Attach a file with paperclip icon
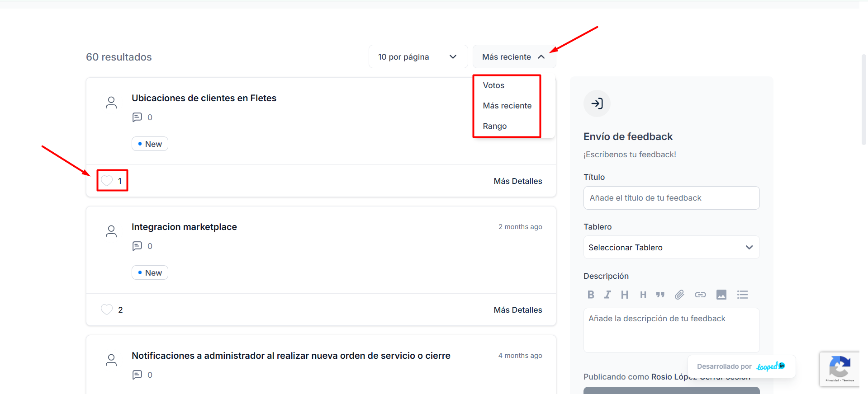This screenshot has width=868, height=394. tap(679, 295)
